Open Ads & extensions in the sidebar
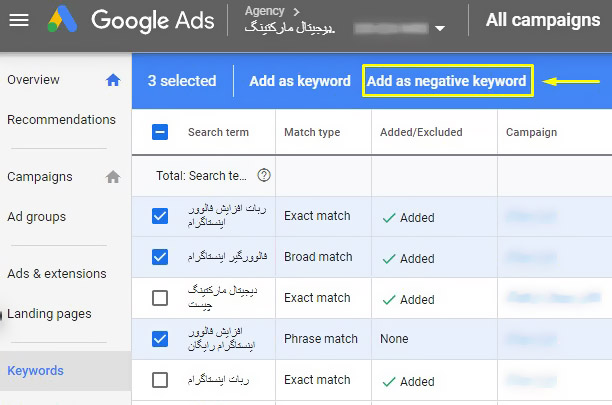 coord(57,274)
